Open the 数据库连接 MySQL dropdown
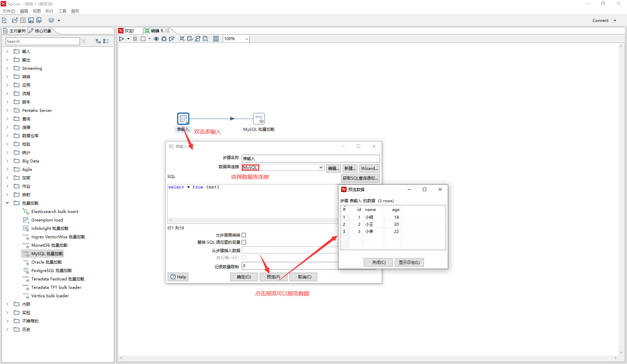 pyautogui.click(x=321, y=168)
